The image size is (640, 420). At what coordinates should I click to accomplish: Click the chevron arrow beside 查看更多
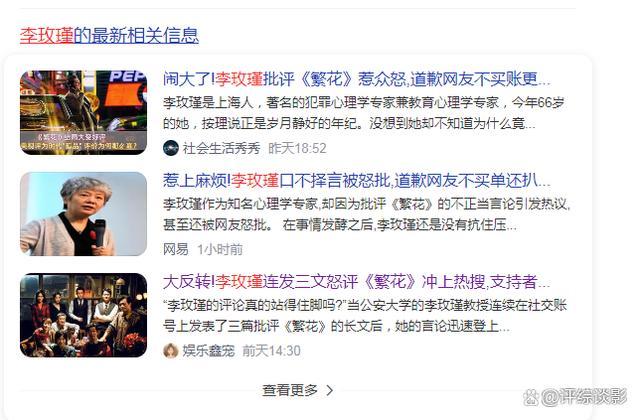pyautogui.click(x=330, y=391)
